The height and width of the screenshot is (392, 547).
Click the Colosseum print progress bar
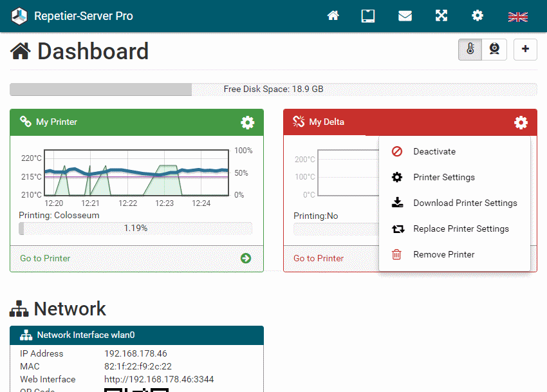pos(135,229)
